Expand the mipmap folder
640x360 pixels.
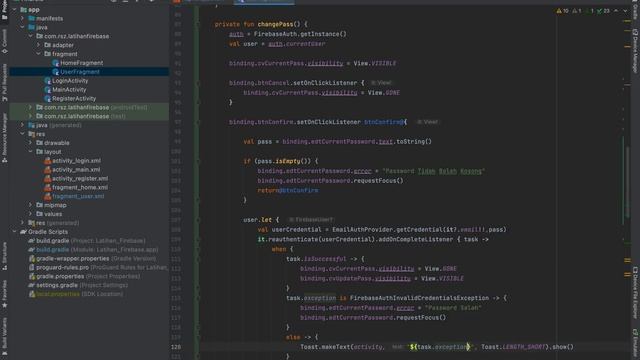(x=31, y=205)
